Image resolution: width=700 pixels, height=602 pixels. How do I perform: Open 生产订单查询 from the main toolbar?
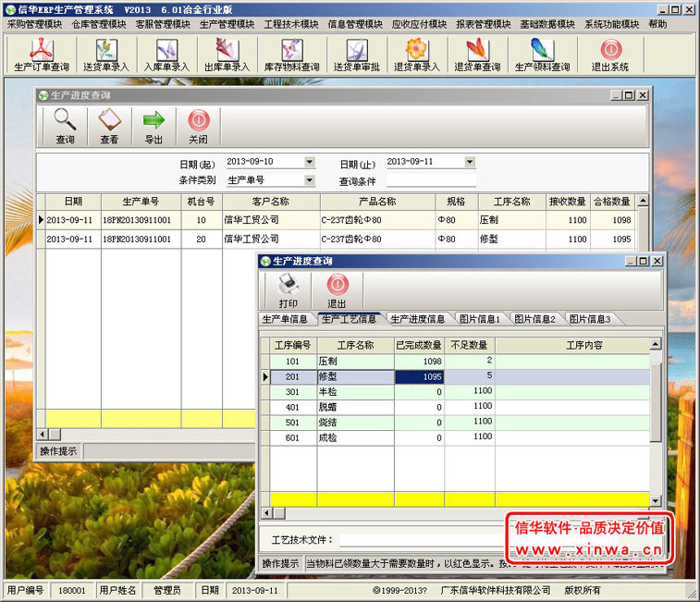point(42,54)
